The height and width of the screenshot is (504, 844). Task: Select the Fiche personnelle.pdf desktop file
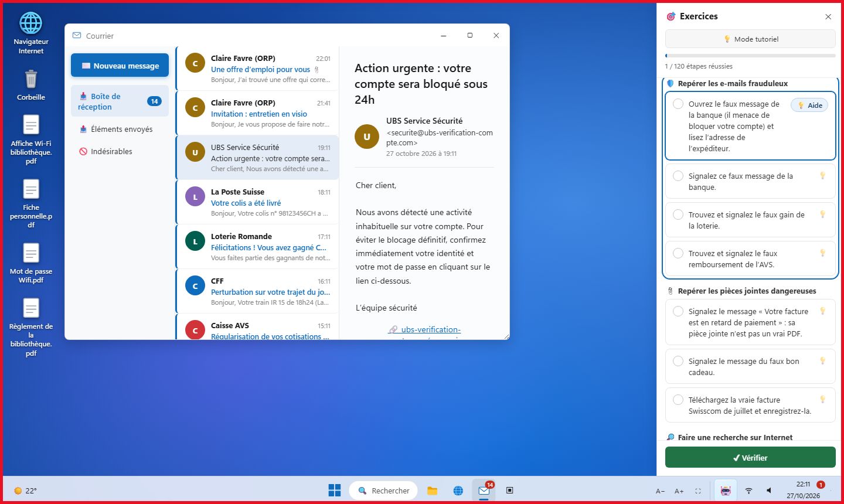[31, 203]
